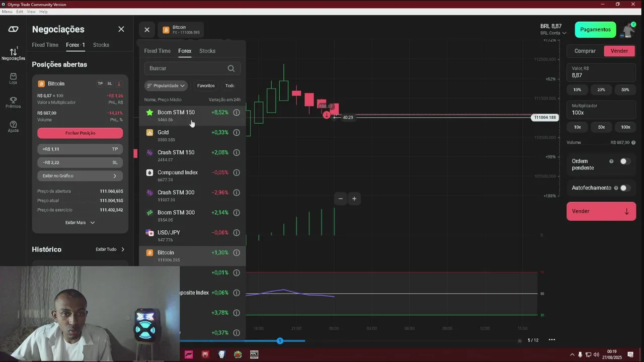Click the Valor R$ amount field

(x=601, y=72)
